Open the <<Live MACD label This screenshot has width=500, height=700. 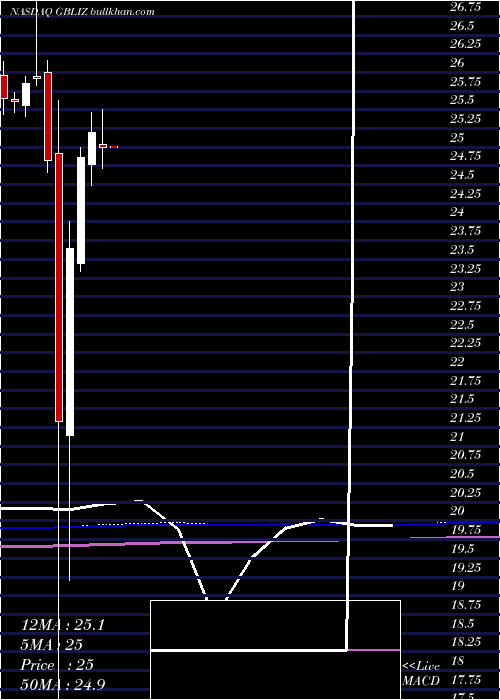pos(421,674)
